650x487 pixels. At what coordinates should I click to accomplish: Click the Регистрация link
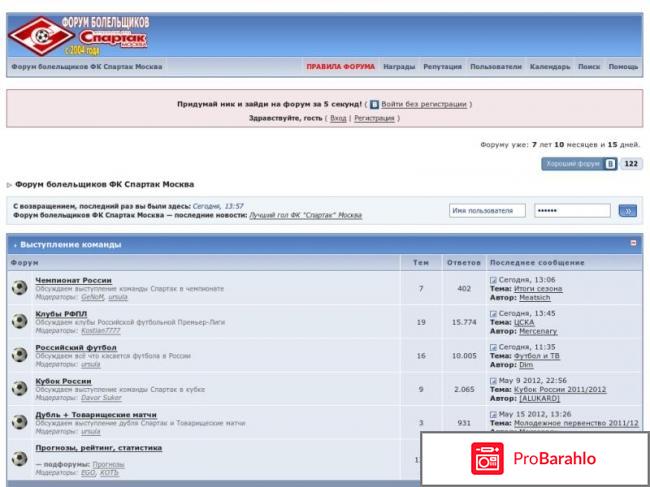pos(373,118)
